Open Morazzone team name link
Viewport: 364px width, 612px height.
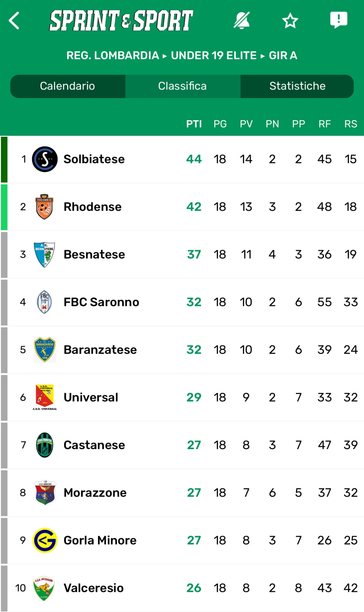point(95,493)
